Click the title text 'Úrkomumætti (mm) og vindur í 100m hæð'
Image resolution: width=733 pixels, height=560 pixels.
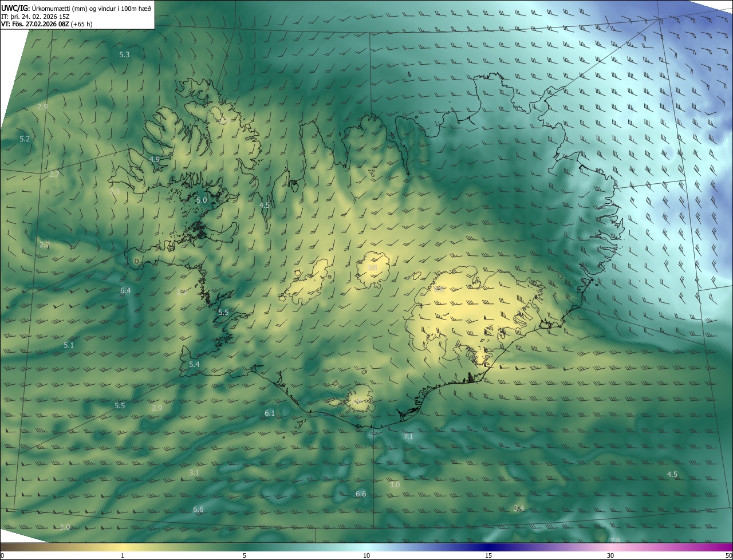click(92, 8)
